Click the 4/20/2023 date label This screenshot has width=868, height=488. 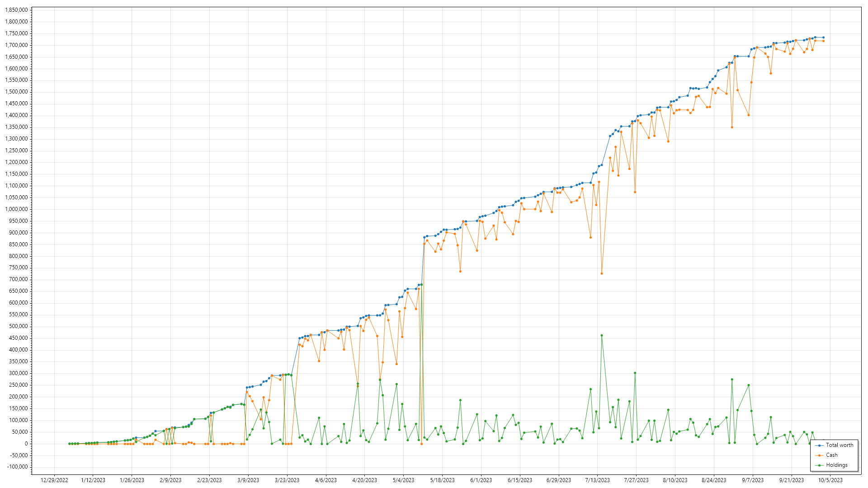click(x=365, y=480)
